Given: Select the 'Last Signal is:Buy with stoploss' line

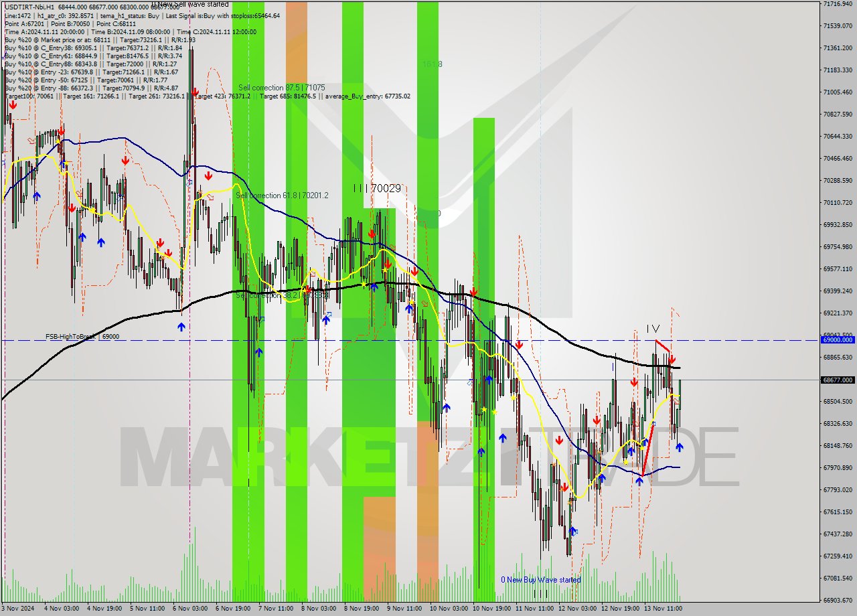Looking at the screenshot, I should tap(223, 15).
